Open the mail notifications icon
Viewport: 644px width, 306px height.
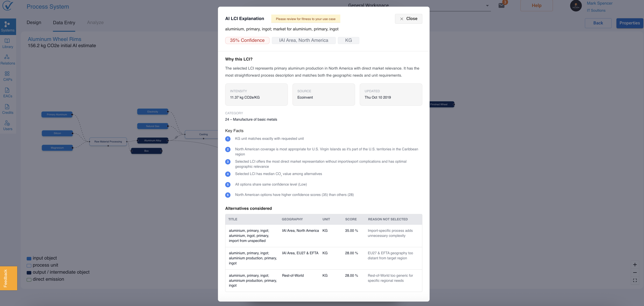point(501,6)
